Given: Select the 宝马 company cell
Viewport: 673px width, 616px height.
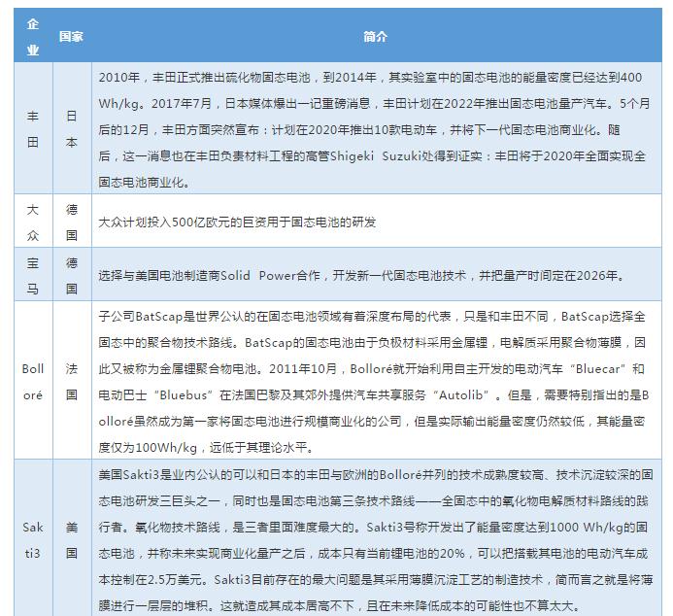Looking at the screenshot, I should (x=33, y=274).
